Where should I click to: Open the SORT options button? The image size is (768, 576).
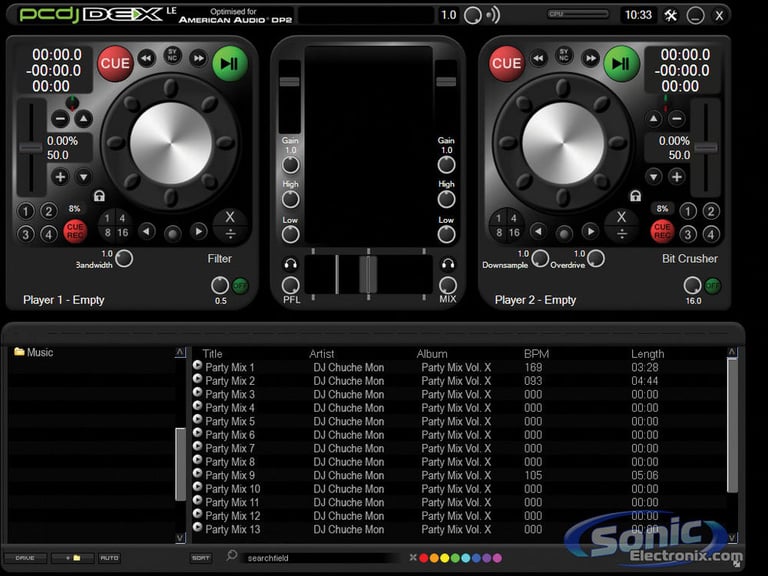coord(200,558)
